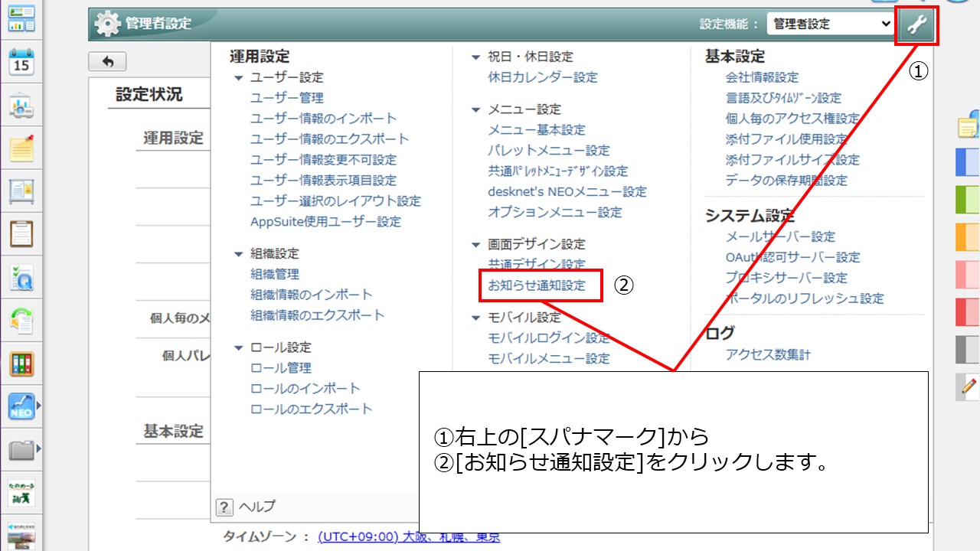Pick the red sticky note color

(x=968, y=312)
